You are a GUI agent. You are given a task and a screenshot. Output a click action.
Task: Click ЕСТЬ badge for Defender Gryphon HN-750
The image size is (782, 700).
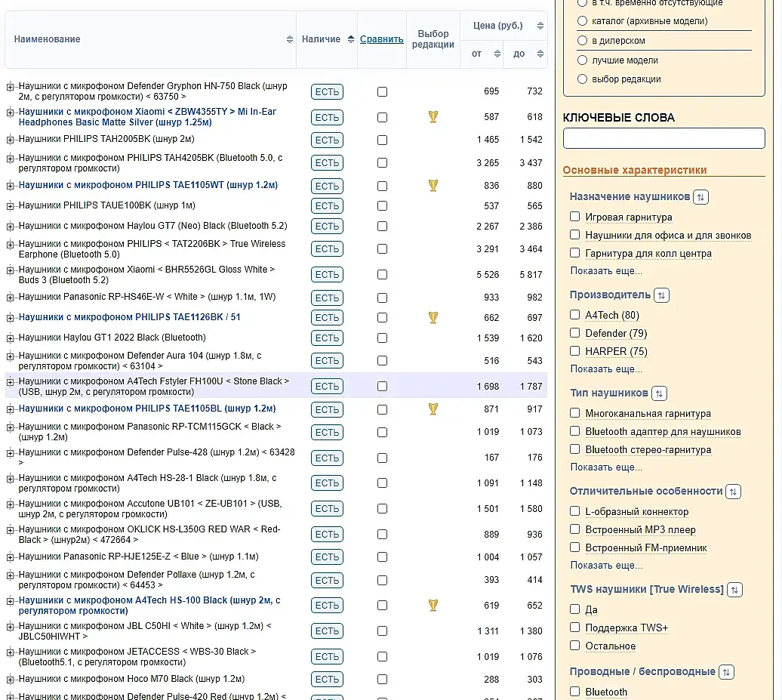click(x=327, y=92)
